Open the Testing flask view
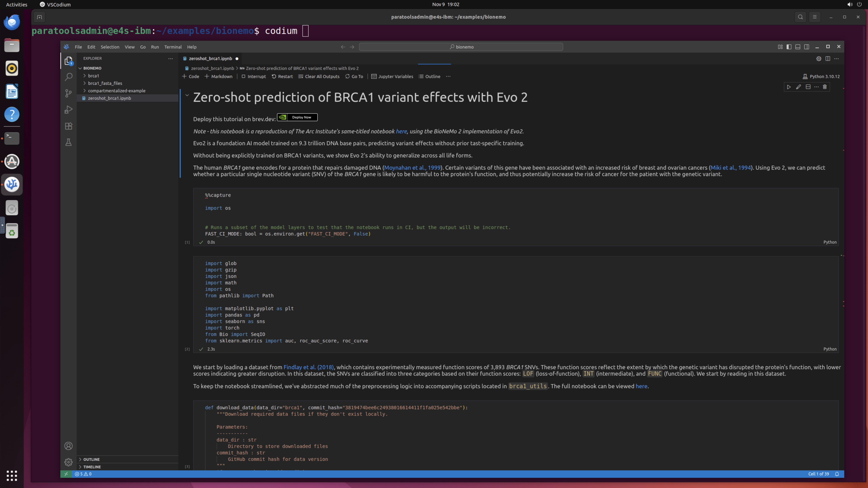 68,142
